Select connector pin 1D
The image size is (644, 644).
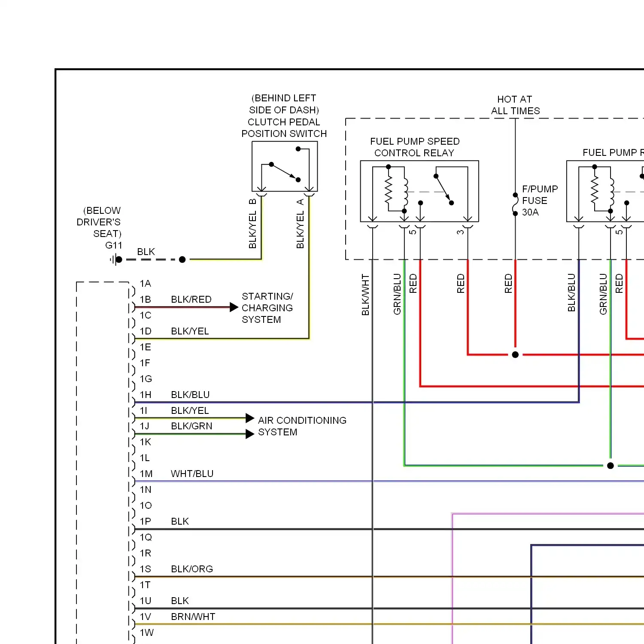(146, 331)
